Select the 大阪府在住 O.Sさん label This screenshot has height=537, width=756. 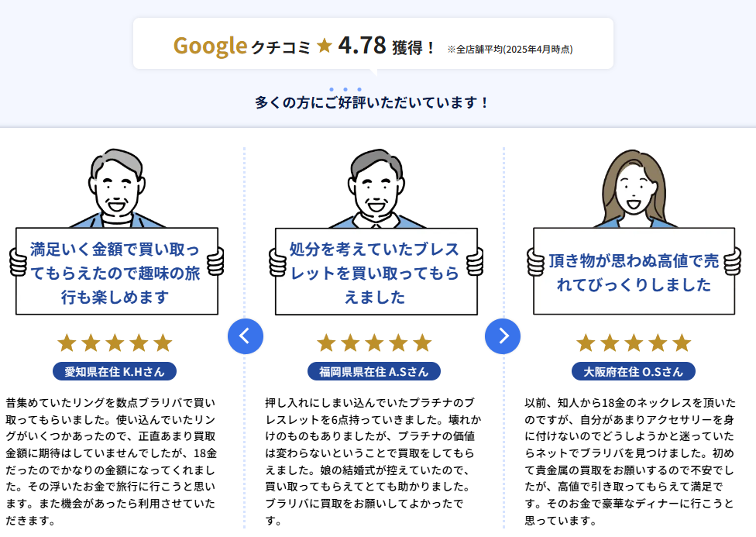633,371
